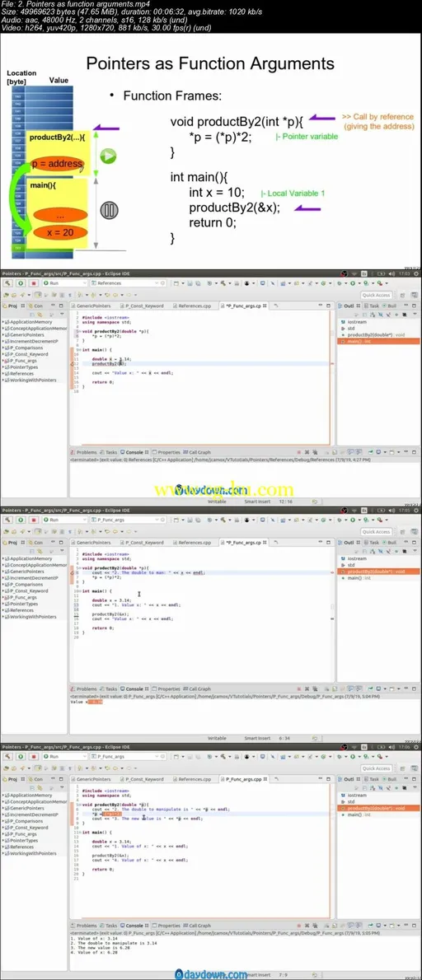Screen dimensions: 422x980
Task: Select iostream outline entry in 17:03 Eclipse frame
Action: tap(357, 323)
